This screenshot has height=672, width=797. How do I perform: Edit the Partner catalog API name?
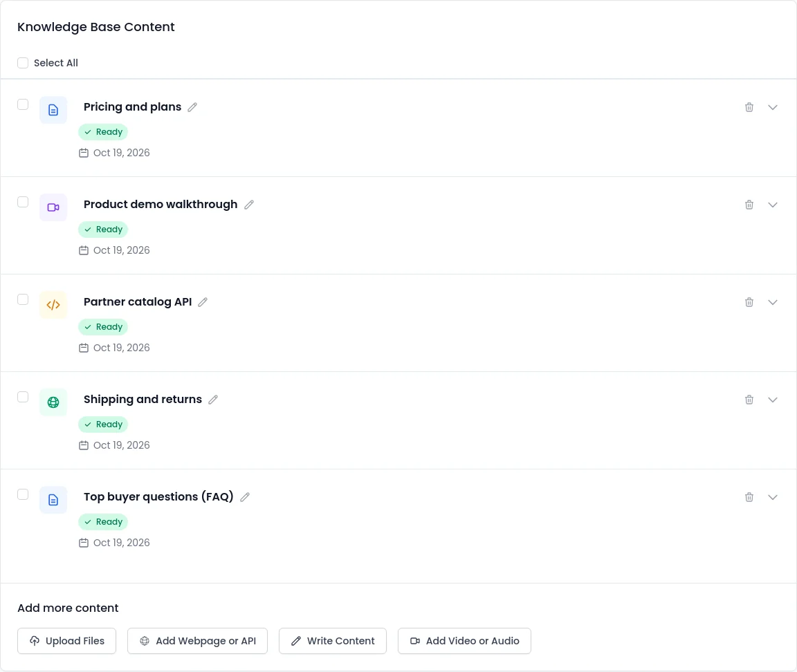203,302
